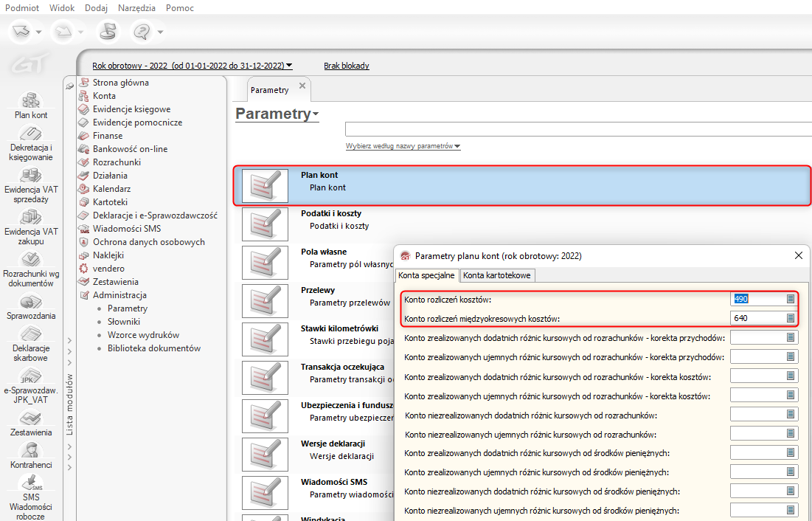
Task: Click Dekretacja i księgowanie sidebar icon
Action: point(31,142)
